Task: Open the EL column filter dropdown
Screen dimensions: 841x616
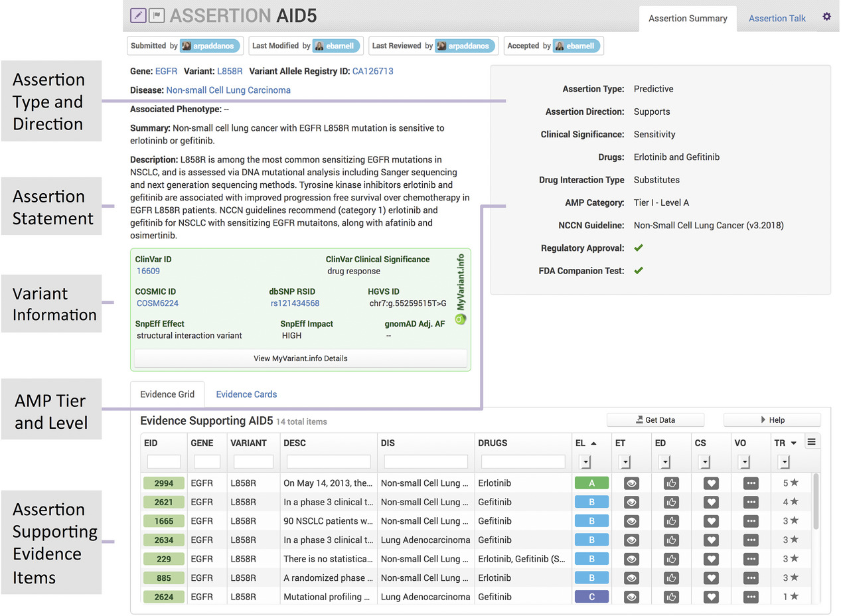Action: coord(585,462)
